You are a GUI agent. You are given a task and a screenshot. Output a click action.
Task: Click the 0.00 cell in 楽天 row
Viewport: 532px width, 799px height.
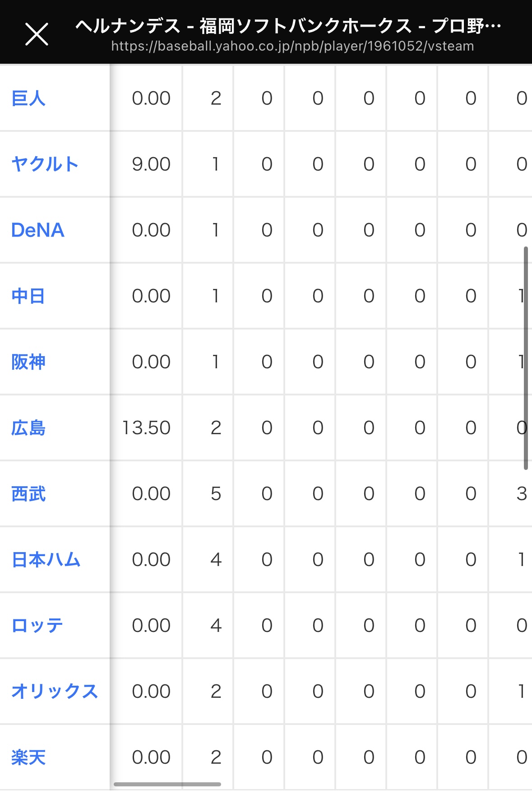tap(151, 757)
